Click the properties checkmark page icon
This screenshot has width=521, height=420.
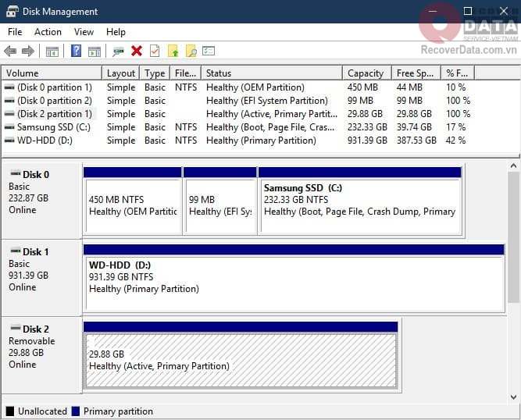[x=155, y=51]
